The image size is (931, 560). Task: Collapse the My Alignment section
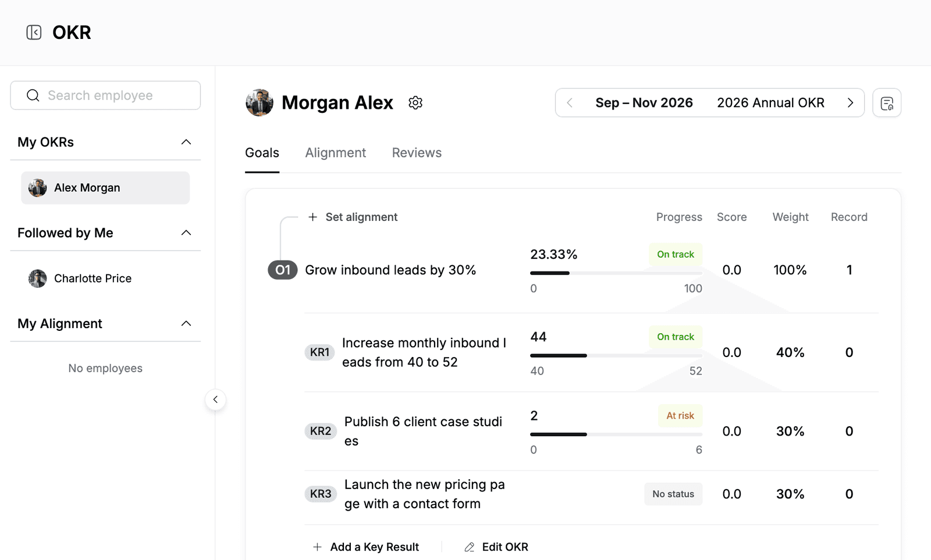pyautogui.click(x=186, y=323)
